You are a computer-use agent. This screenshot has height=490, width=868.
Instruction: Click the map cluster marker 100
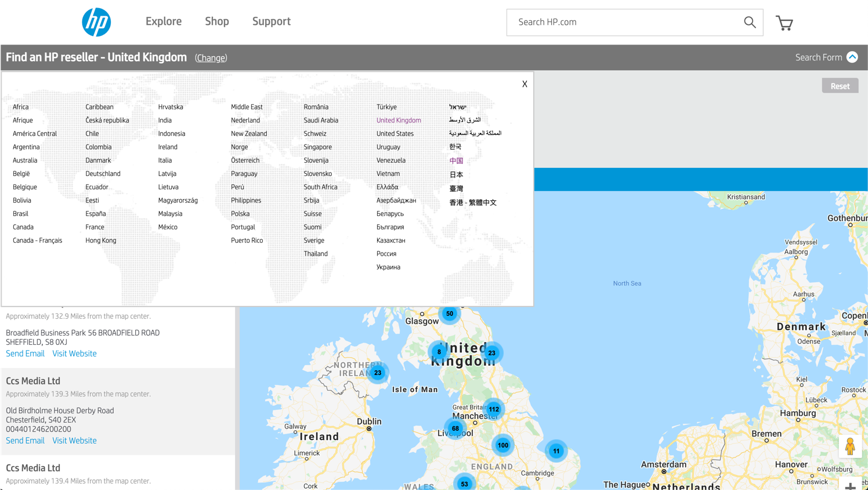coord(503,445)
